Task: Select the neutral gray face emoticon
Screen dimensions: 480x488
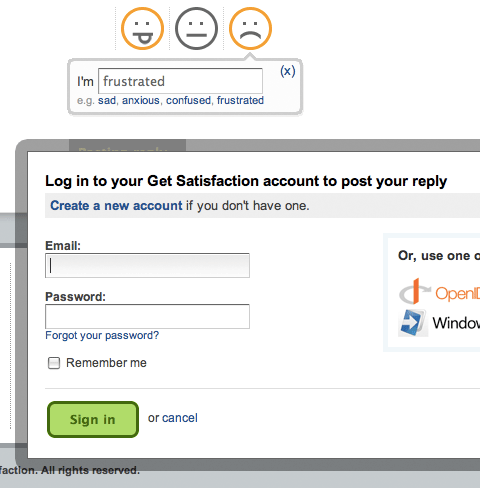Action: pyautogui.click(x=196, y=29)
